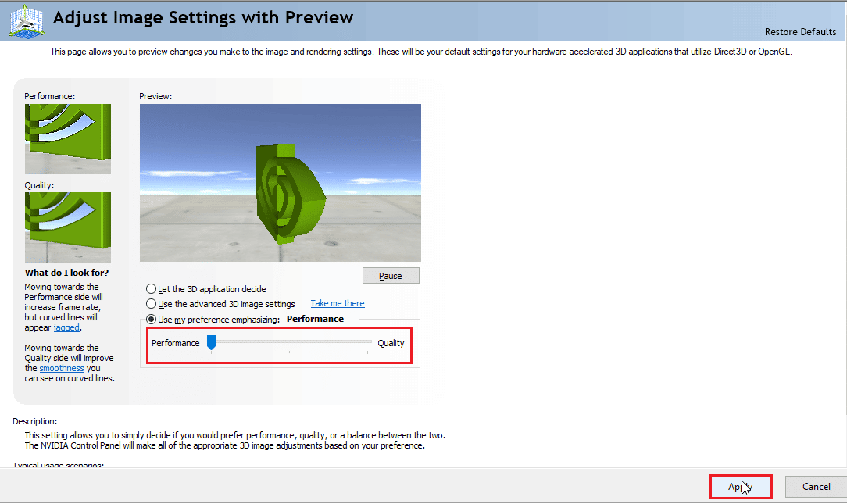Viewport: 847px width, 504px height.
Task: Select the Quality sample thumbnail
Action: [67, 227]
